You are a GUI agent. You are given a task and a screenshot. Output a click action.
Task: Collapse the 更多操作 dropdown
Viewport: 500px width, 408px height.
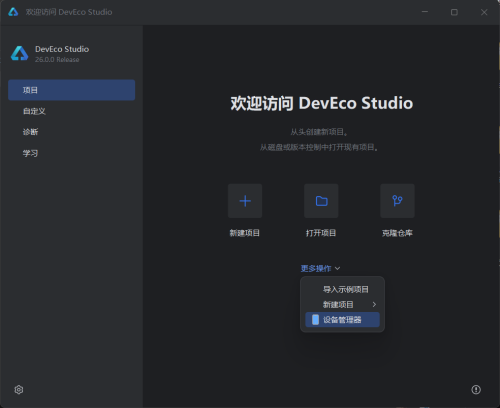click(320, 268)
